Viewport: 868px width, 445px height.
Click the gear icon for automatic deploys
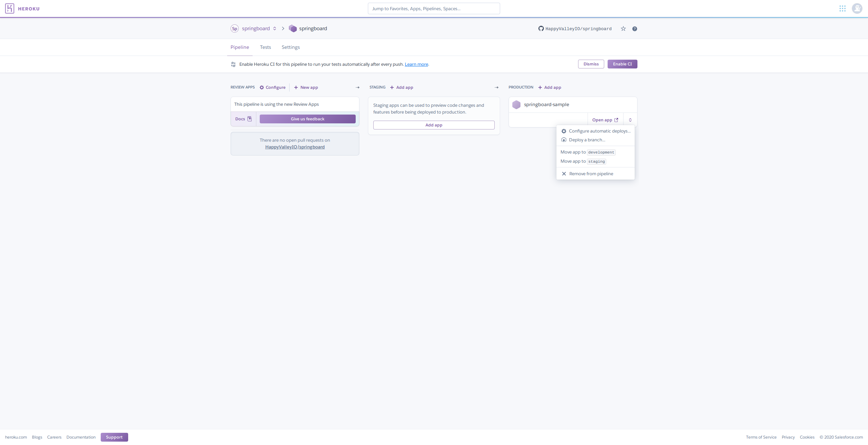pyautogui.click(x=564, y=131)
